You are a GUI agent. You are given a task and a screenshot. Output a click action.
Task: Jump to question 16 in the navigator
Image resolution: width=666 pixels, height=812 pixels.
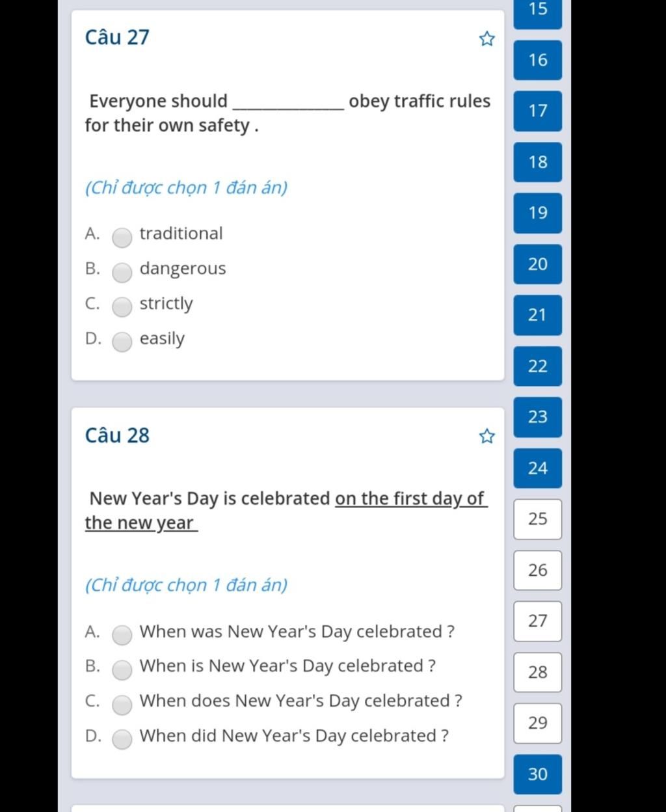[x=538, y=60]
